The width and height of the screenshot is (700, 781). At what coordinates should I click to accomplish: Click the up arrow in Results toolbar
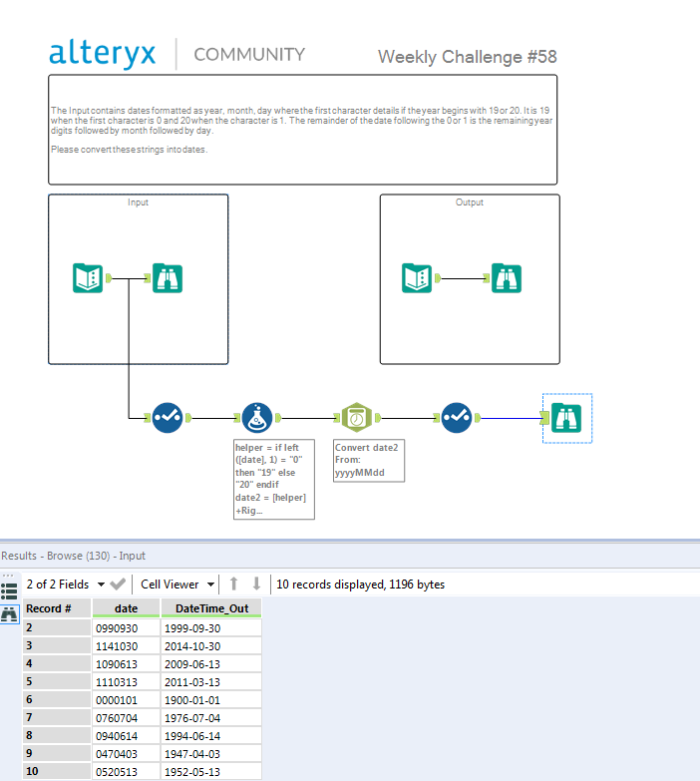click(x=233, y=584)
